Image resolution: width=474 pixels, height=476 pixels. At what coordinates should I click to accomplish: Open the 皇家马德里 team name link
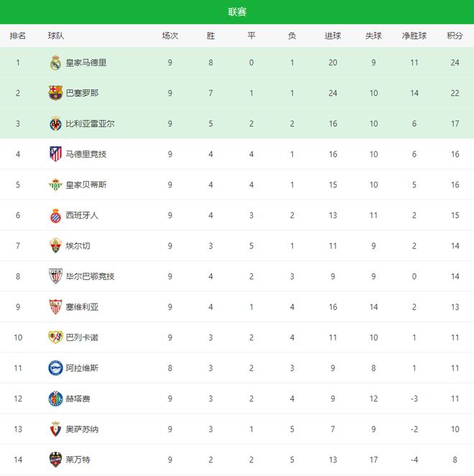click(85, 62)
